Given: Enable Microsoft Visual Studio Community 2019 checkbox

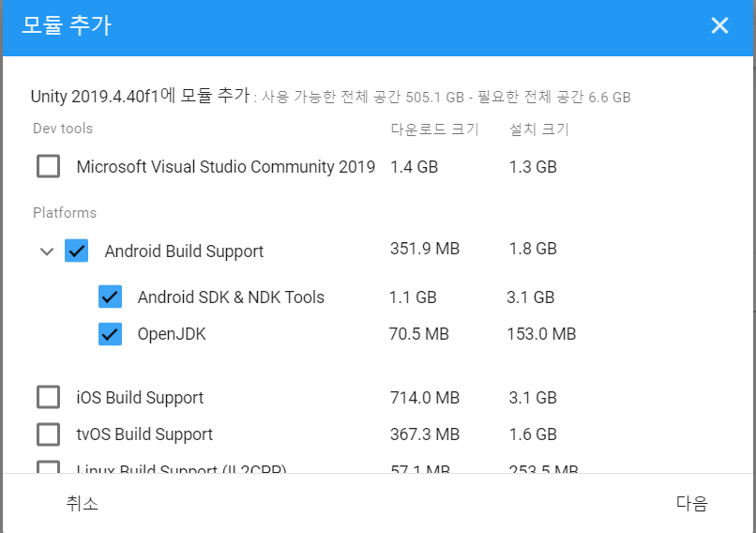Looking at the screenshot, I should [48, 167].
